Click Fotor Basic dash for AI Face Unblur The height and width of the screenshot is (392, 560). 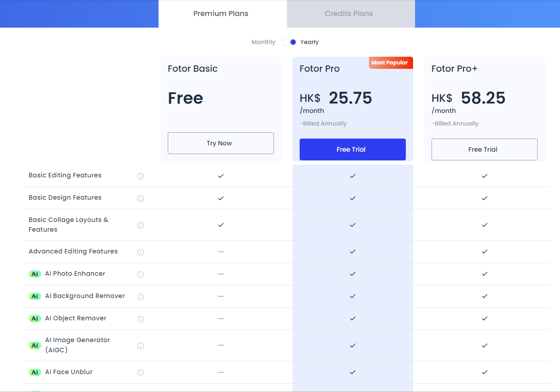pyautogui.click(x=221, y=372)
